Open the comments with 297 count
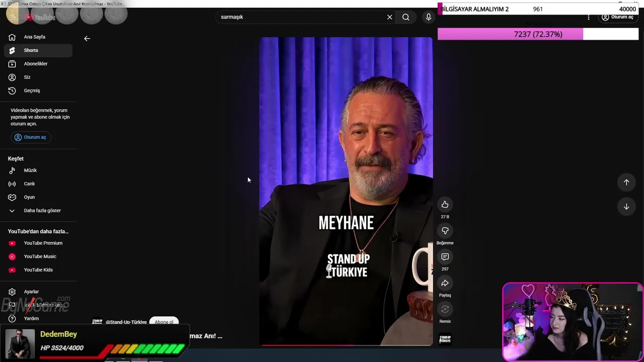Screen dimensions: 644x362 [445, 257]
